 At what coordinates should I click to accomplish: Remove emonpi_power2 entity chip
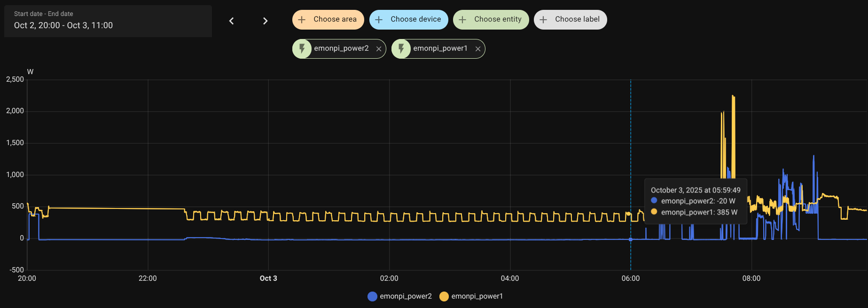click(x=379, y=49)
